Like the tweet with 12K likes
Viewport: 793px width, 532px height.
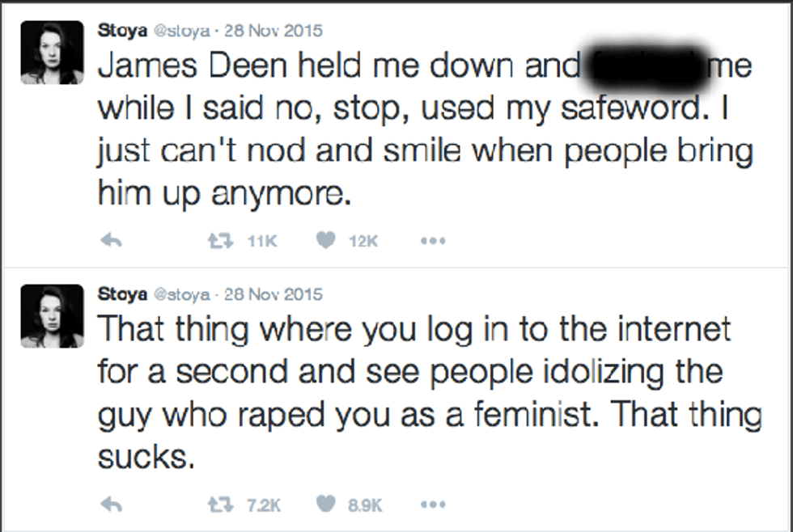(325, 241)
